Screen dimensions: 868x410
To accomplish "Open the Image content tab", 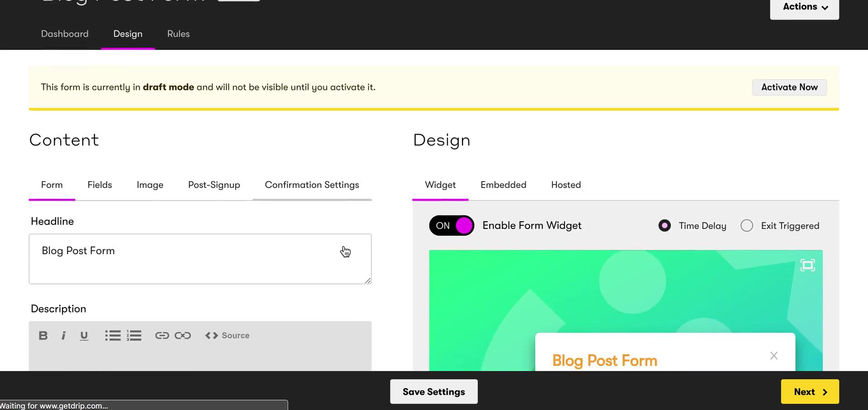I will tap(150, 185).
